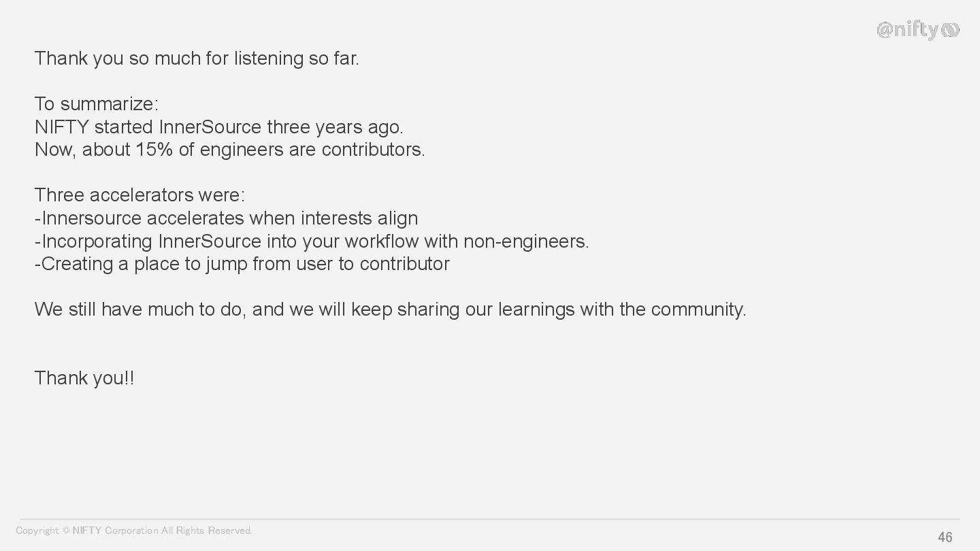Click the slide number 46
Screen dimensions: 980x551
coord(945,537)
